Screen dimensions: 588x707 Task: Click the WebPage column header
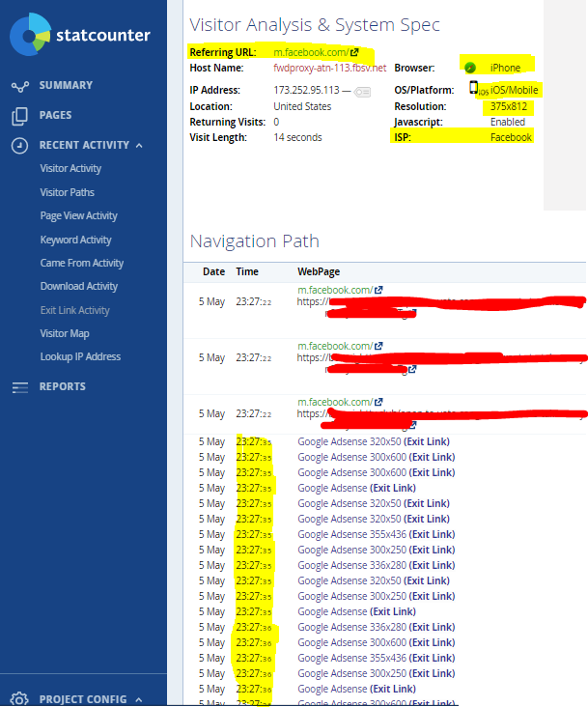pyautogui.click(x=319, y=272)
